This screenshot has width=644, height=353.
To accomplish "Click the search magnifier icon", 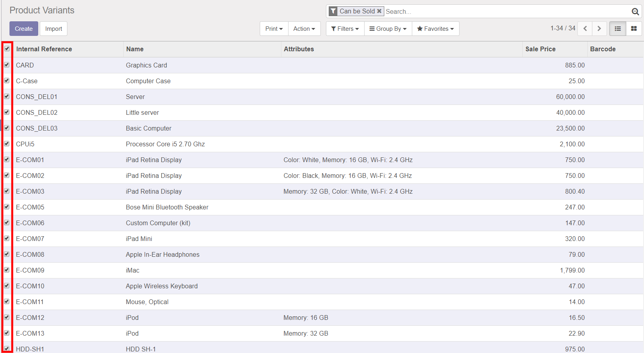I will click(x=635, y=11).
